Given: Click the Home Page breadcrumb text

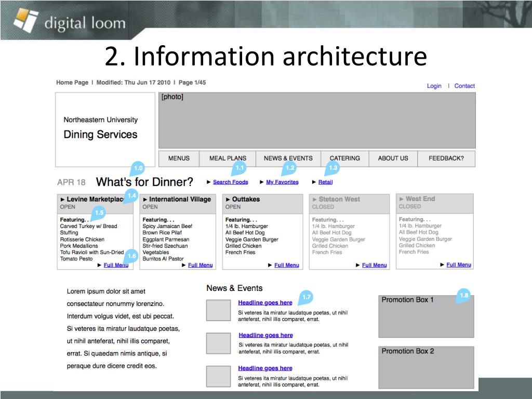Looking at the screenshot, I should click(72, 83).
